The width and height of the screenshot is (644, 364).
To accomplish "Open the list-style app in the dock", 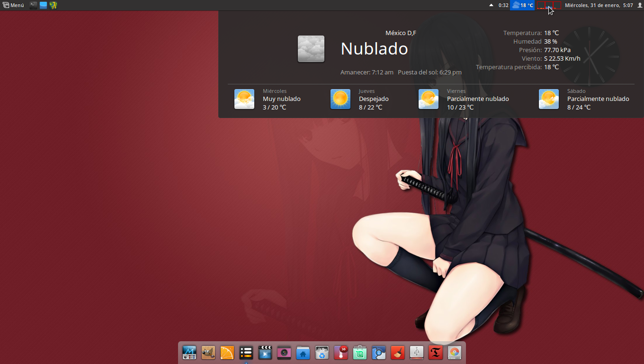I will pos(246,353).
